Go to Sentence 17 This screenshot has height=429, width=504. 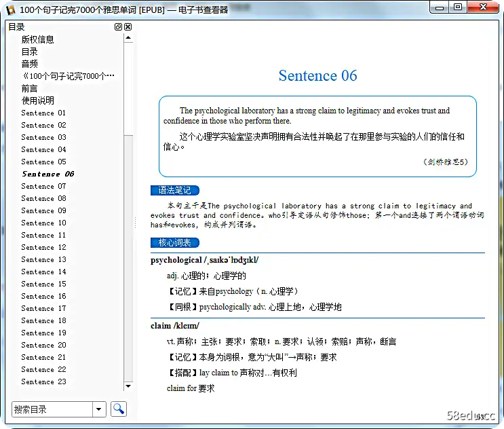(x=43, y=308)
